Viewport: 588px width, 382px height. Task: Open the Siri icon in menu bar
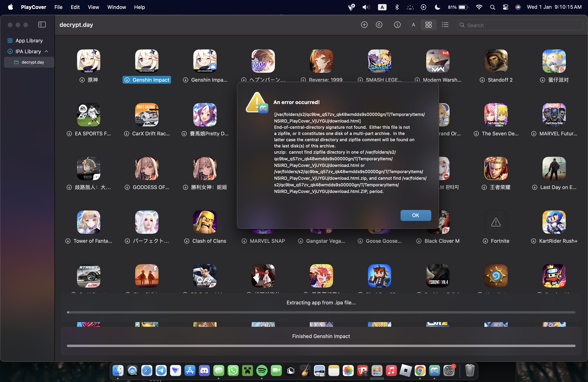point(518,7)
